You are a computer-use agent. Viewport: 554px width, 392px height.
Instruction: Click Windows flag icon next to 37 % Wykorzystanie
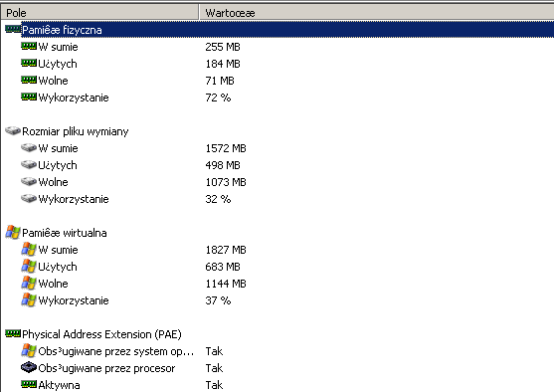[29, 300]
